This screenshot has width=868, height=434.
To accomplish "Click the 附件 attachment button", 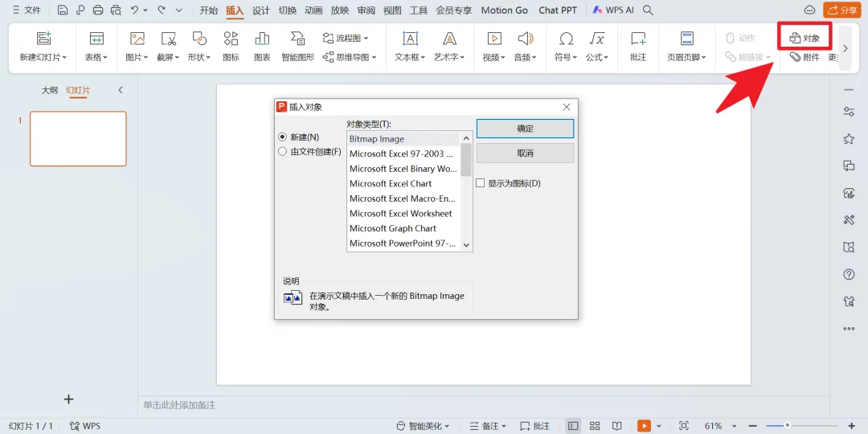I will 805,56.
